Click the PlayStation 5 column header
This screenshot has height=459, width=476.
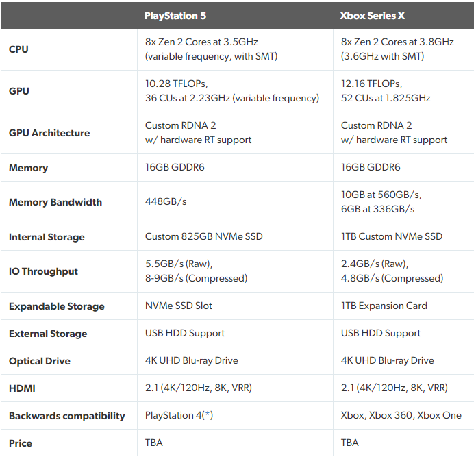175,15
